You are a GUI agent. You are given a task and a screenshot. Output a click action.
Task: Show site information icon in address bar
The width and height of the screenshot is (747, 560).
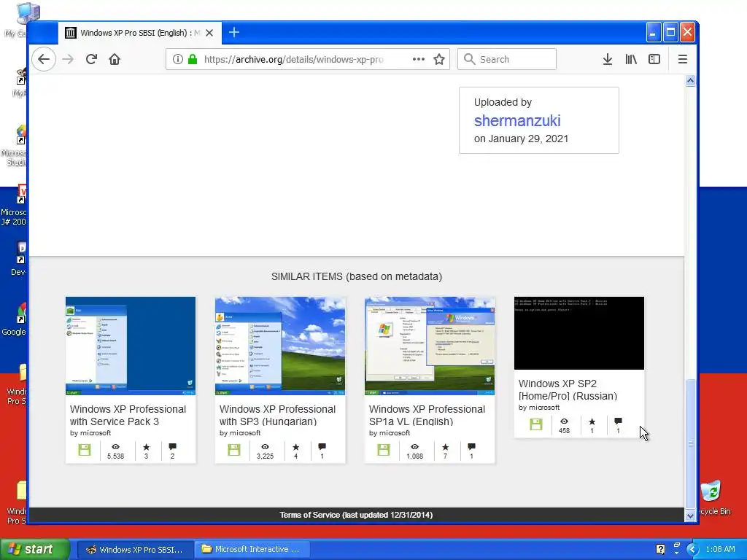point(178,60)
